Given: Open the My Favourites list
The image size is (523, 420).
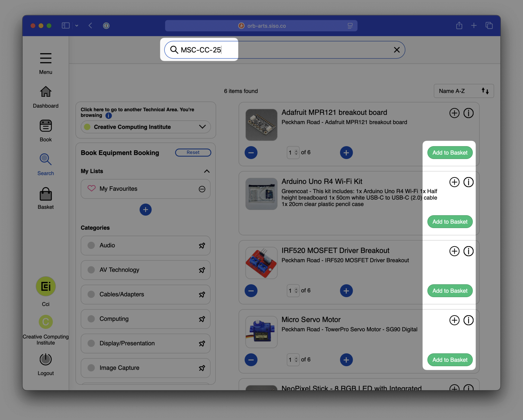Looking at the screenshot, I should (x=145, y=189).
